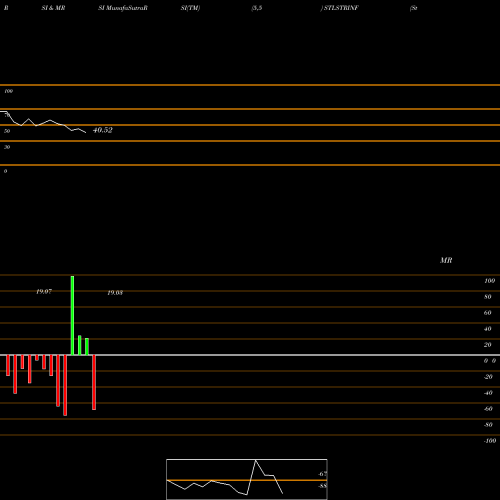The image size is (500, 500).
Task: Click the MR heading label
Action: pos(446,260)
